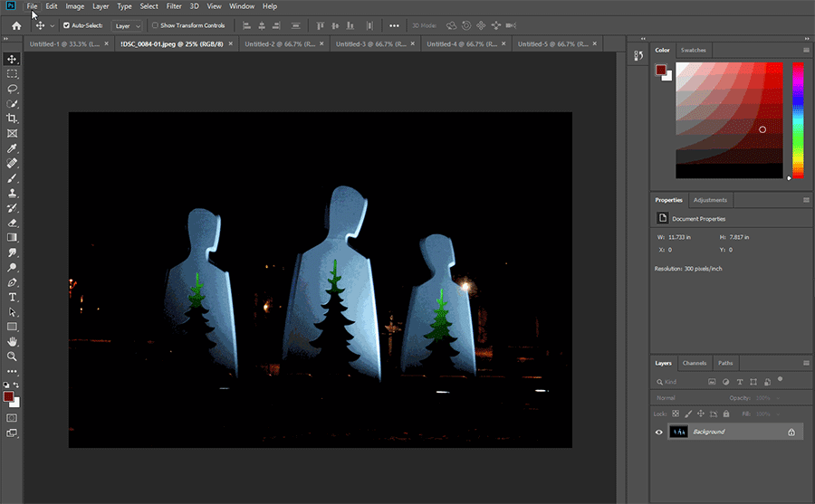Select the Eyedropper tool
Image resolution: width=815 pixels, height=504 pixels.
point(12,148)
